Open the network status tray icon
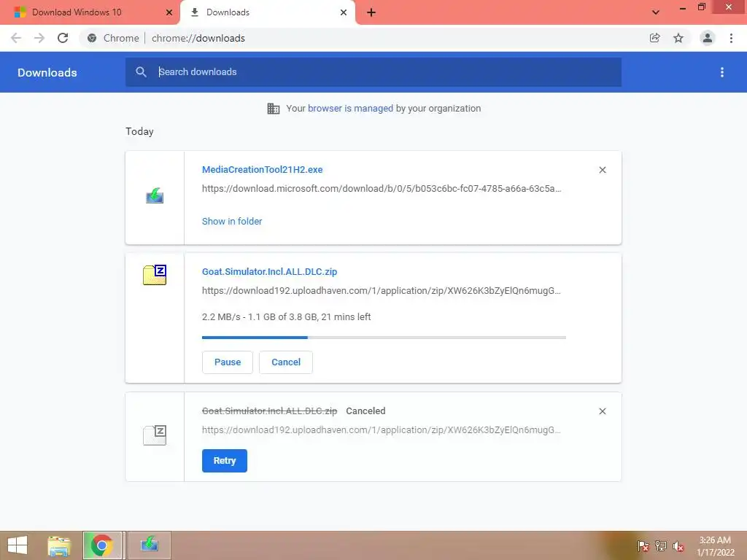Viewport: 747px width, 560px height. pos(661,546)
